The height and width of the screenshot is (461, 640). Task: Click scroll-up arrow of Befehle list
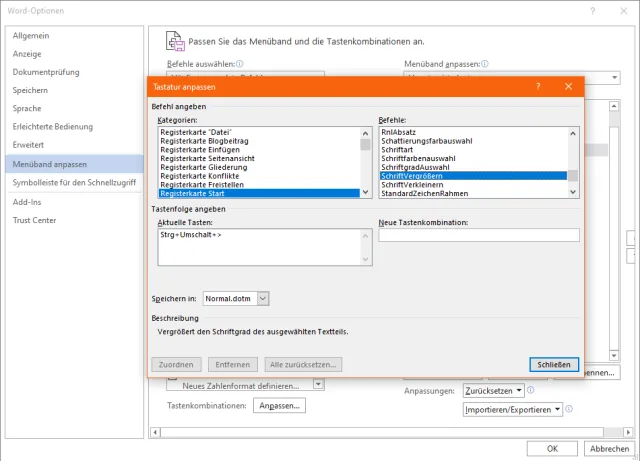coord(573,134)
